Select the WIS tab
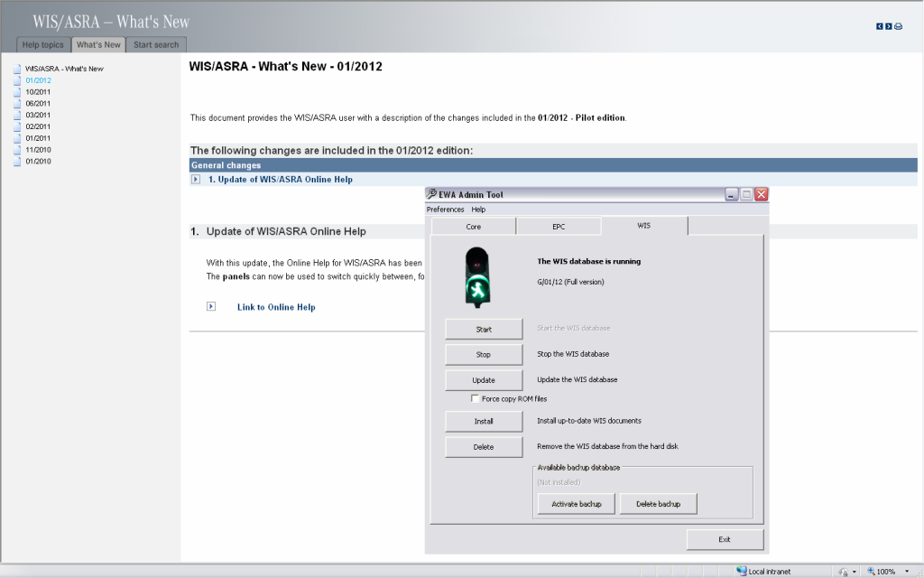This screenshot has height=578, width=924. tap(644, 226)
